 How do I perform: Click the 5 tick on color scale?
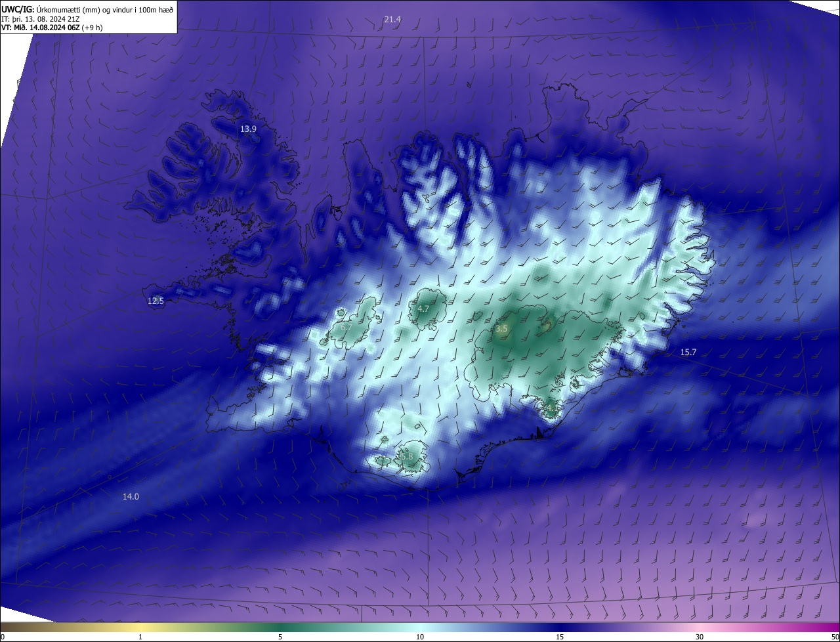click(280, 637)
